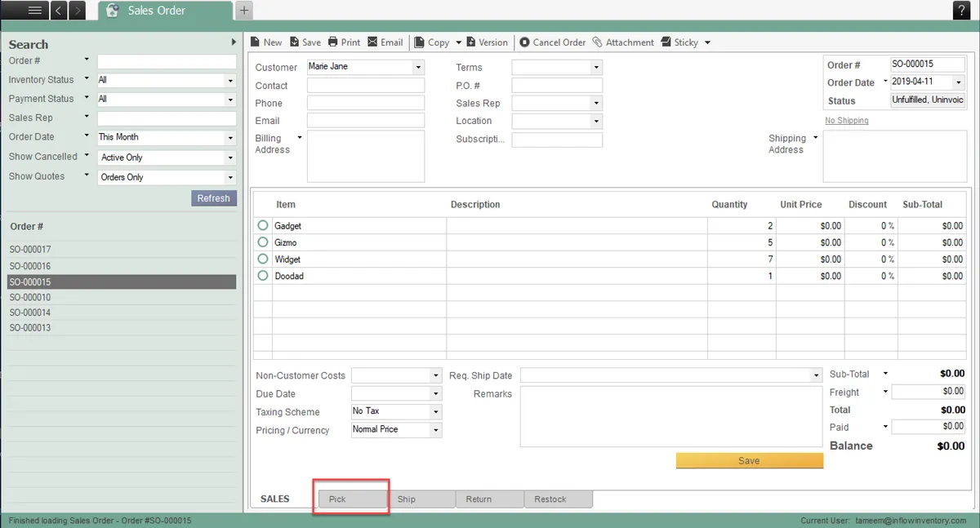Image resolution: width=980 pixels, height=528 pixels.
Task: Click the Version toolbar icon
Action: point(471,42)
